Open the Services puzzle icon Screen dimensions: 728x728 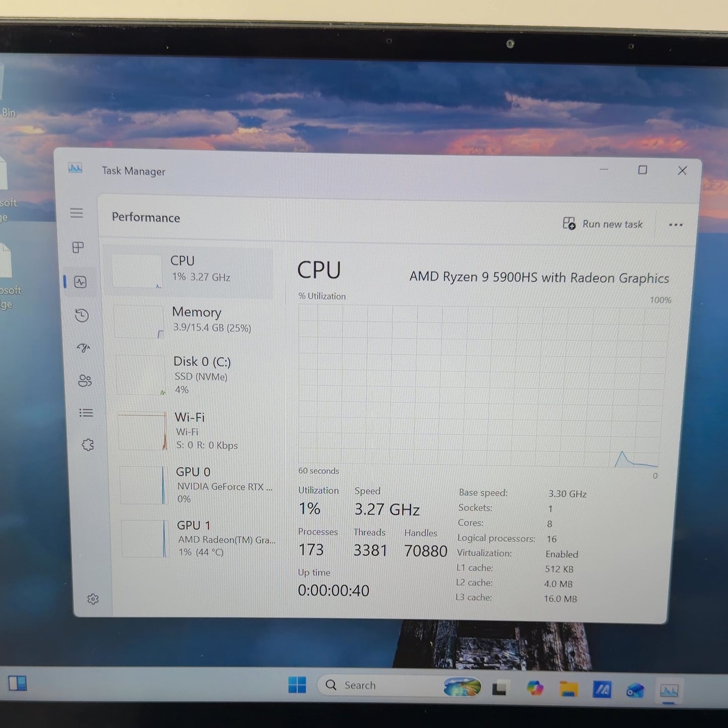tap(88, 445)
